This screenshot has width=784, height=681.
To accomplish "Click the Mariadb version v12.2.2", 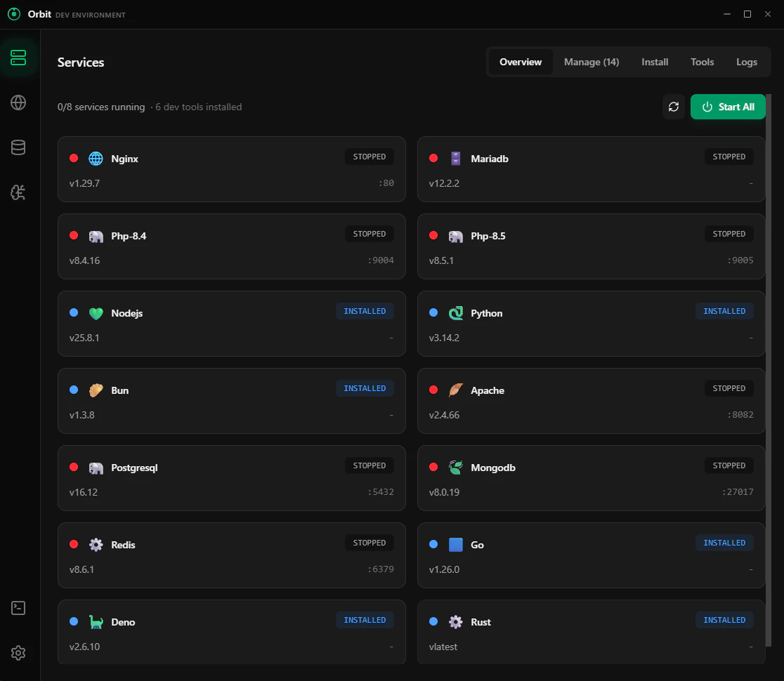I will click(444, 183).
